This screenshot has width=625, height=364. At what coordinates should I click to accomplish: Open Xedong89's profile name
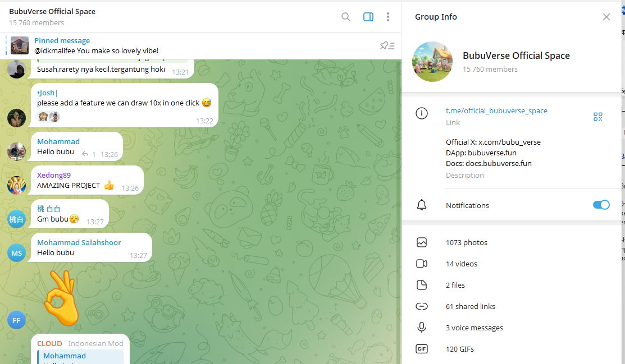(54, 175)
